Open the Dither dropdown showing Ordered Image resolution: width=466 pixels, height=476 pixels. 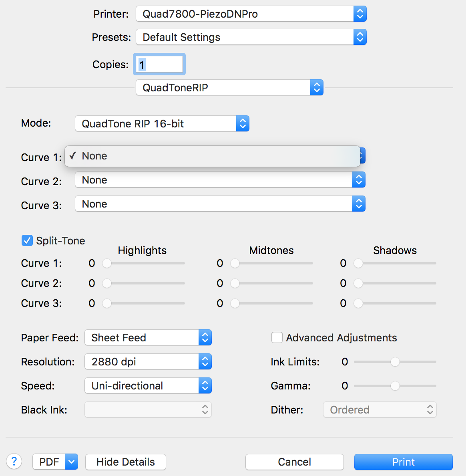380,409
